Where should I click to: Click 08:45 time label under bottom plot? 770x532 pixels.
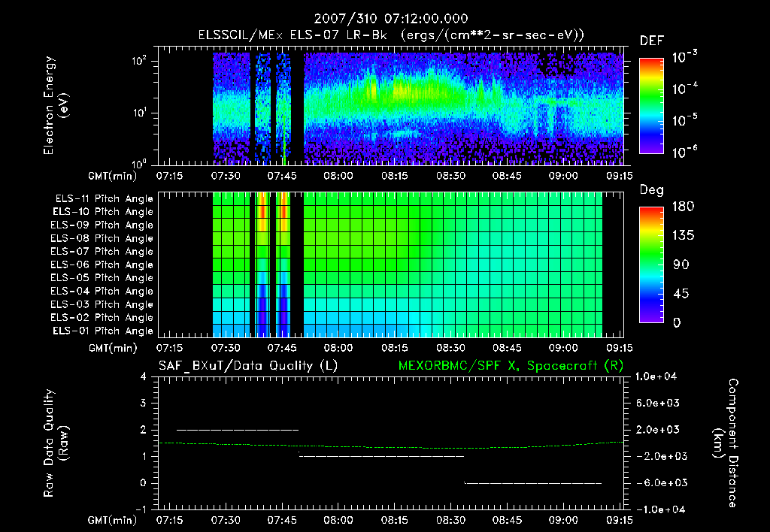(507, 520)
